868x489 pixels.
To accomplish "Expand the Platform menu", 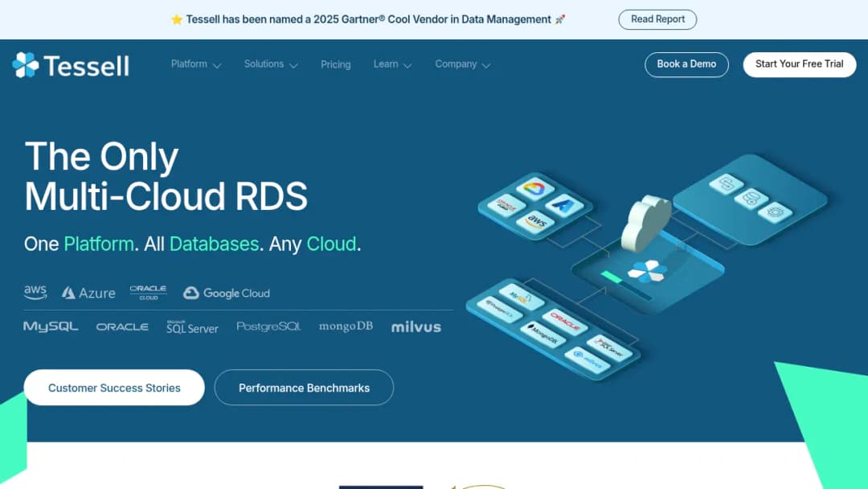I will (x=196, y=64).
